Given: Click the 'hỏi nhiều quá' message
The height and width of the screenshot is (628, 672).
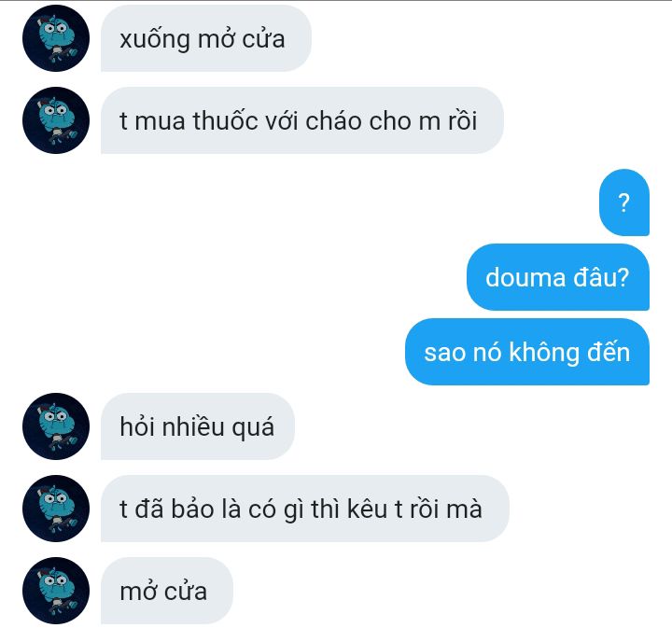Looking at the screenshot, I should click(198, 426).
